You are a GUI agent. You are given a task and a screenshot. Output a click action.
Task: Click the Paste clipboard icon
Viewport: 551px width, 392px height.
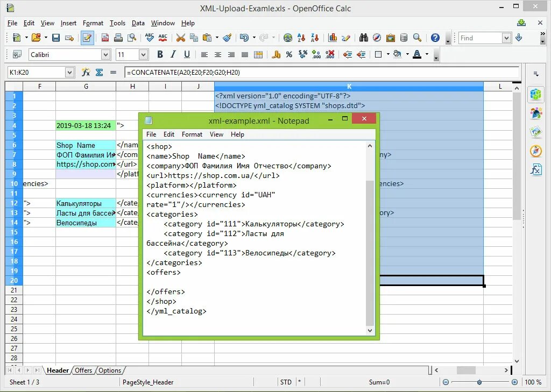pyautogui.click(x=208, y=38)
